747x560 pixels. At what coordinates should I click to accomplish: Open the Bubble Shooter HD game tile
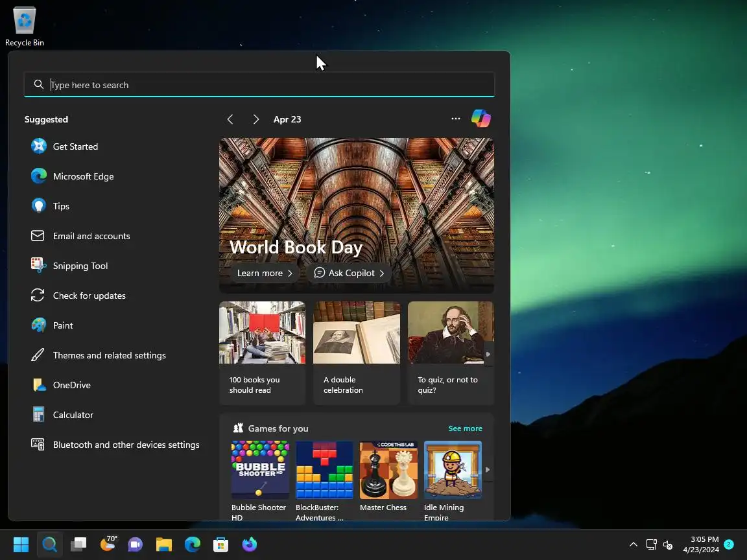[260, 481]
